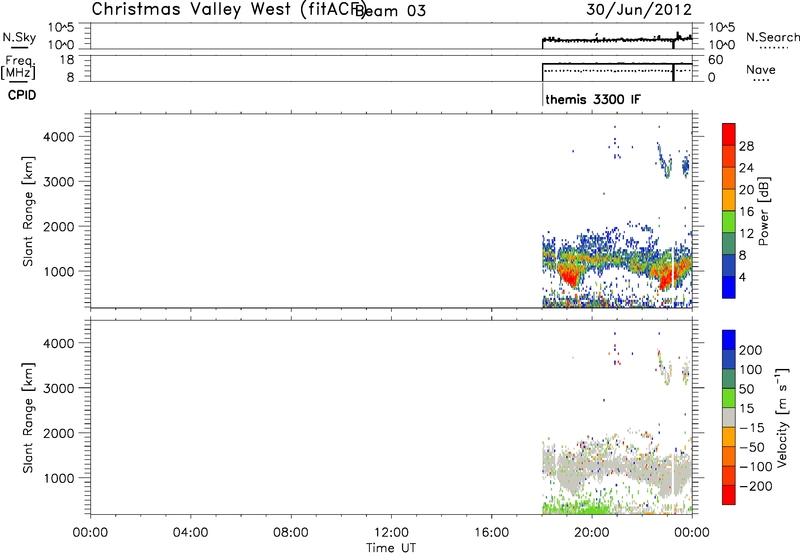
Task: Click the 'Time UT' axis title
Action: 391,548
